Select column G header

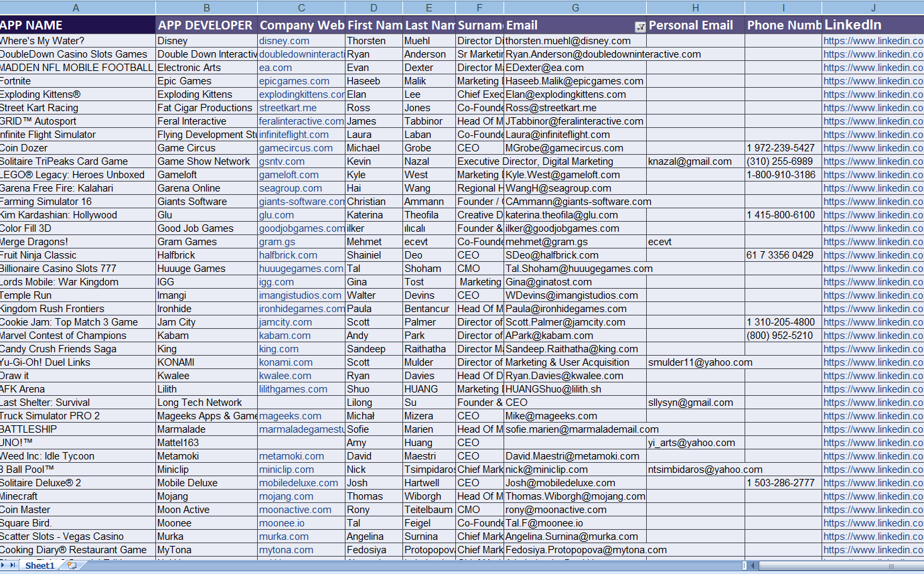coord(575,8)
